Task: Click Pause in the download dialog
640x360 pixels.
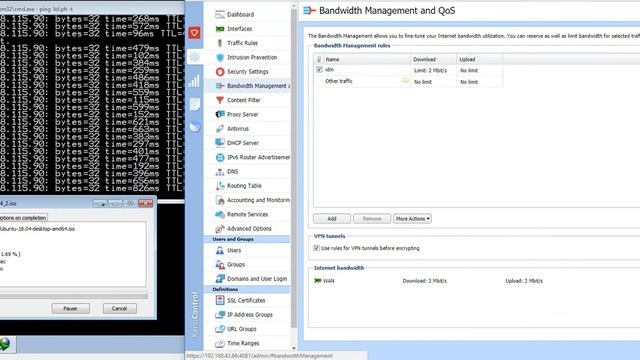Action: [71, 309]
